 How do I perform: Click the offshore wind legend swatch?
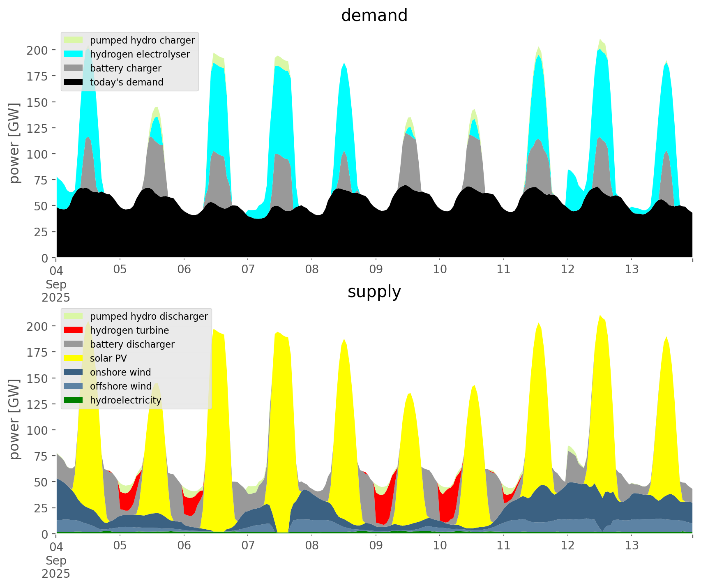pyautogui.click(x=74, y=386)
